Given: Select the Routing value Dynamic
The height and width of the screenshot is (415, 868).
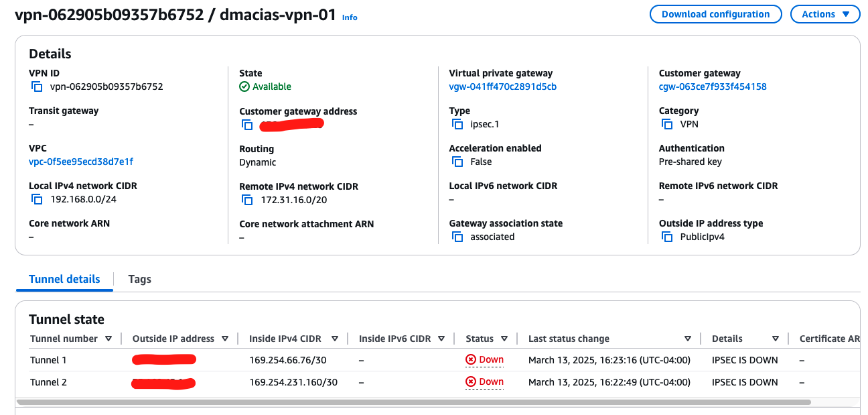Looking at the screenshot, I should pos(257,162).
